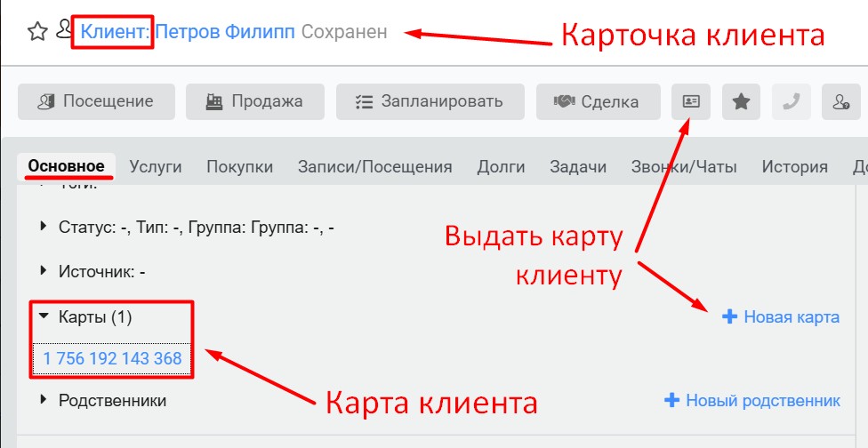Switch to the Услуги tab
Image resolution: width=868 pixels, height=448 pixels.
(156, 166)
